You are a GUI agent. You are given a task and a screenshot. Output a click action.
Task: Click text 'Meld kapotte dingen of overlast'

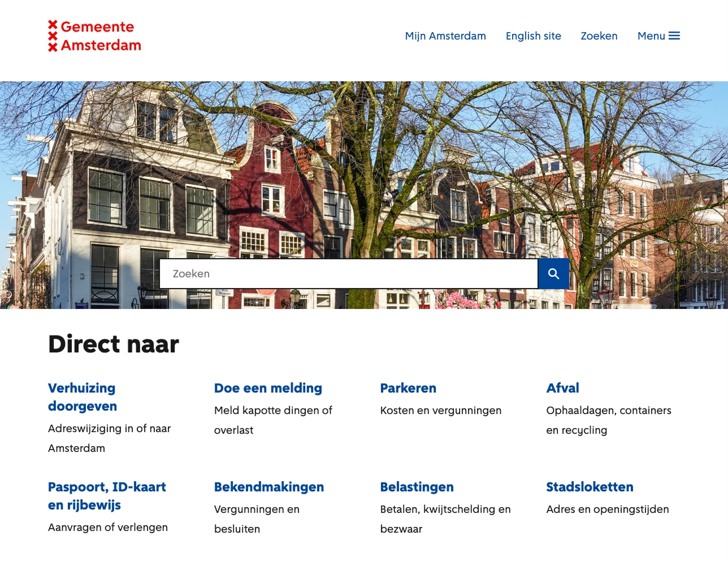273,420
